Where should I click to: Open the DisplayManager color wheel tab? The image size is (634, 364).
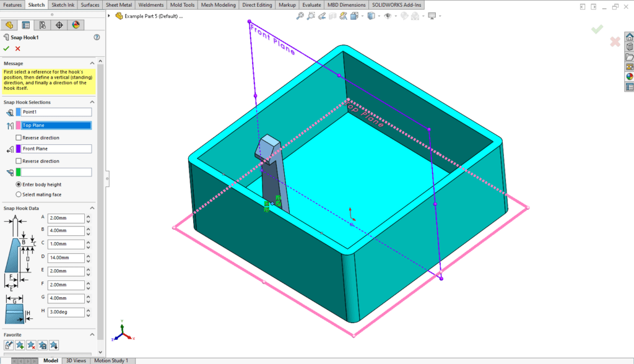(76, 24)
